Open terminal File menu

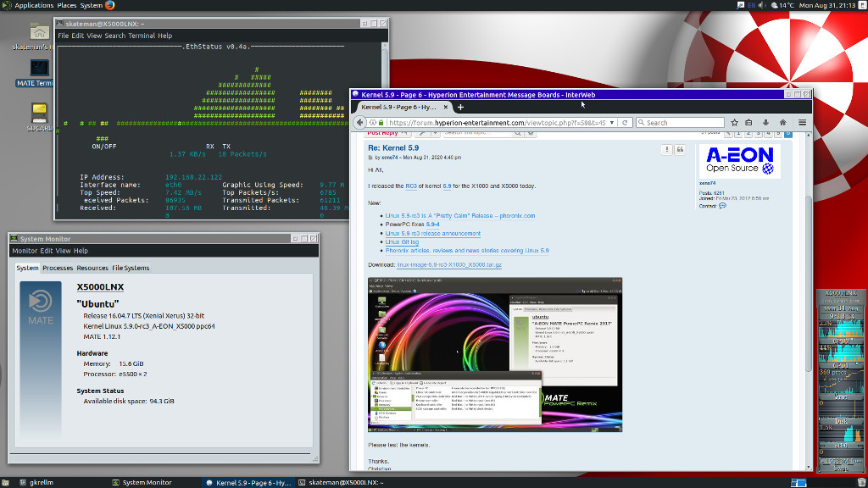[63, 36]
